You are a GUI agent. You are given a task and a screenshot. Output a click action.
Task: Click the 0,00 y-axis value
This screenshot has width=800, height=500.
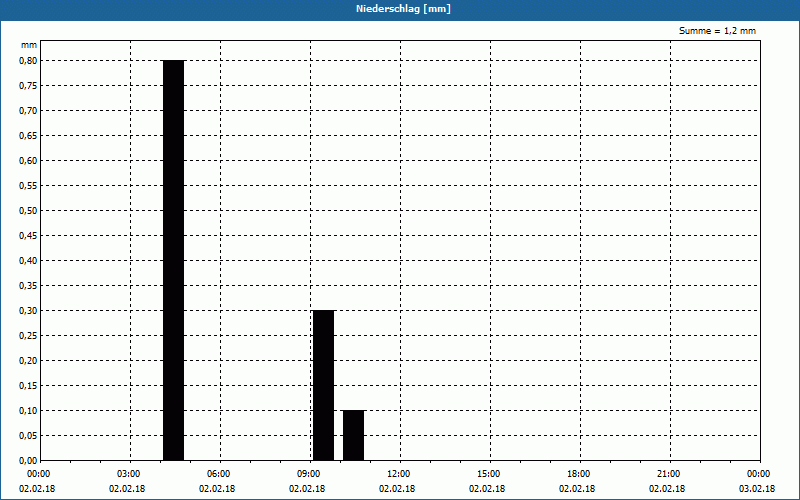pyautogui.click(x=28, y=461)
